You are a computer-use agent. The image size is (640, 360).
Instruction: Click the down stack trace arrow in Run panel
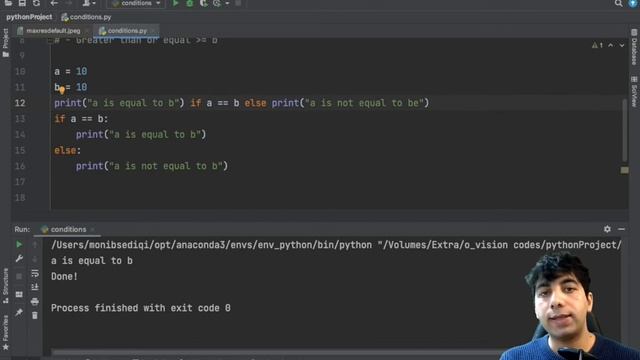tap(35, 259)
